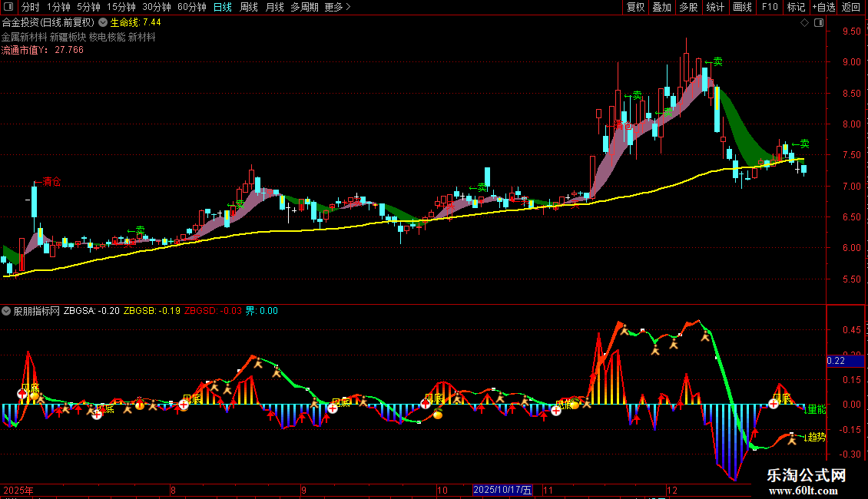Viewport: 868px width, 499px height.
Task: Click month 12 on the time axis
Action: (671, 490)
